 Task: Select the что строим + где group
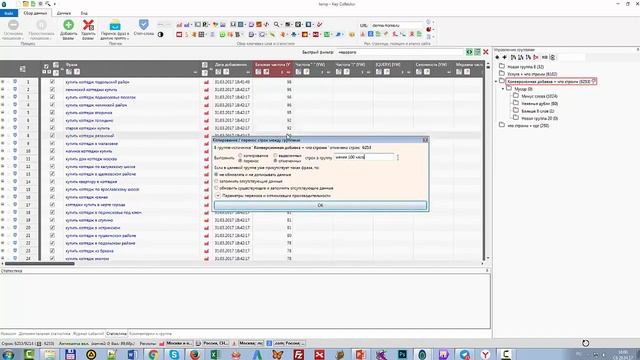tap(528, 125)
